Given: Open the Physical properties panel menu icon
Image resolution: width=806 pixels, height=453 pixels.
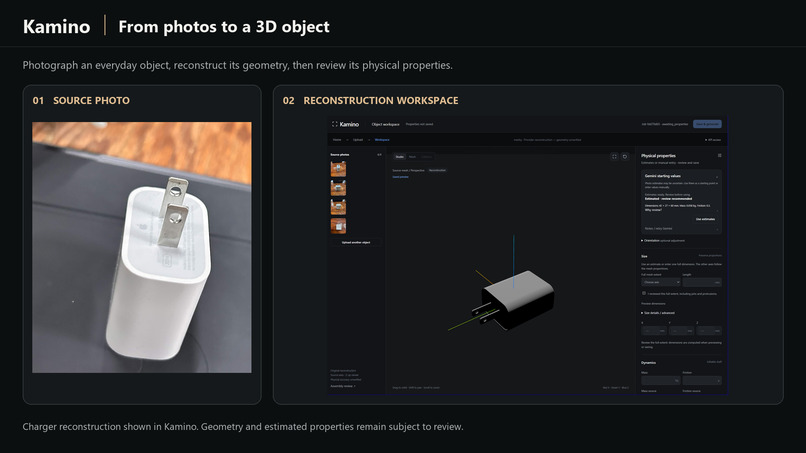Looking at the screenshot, I should (719, 155).
